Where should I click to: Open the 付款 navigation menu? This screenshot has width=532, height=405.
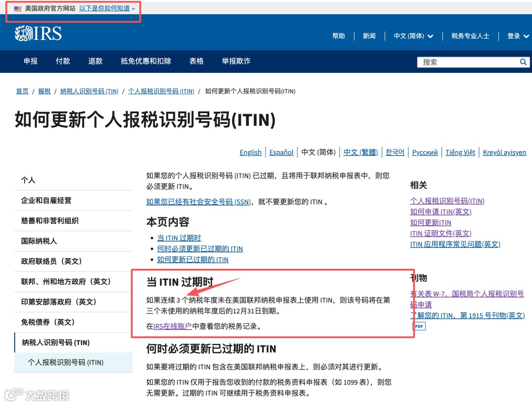[x=63, y=61]
